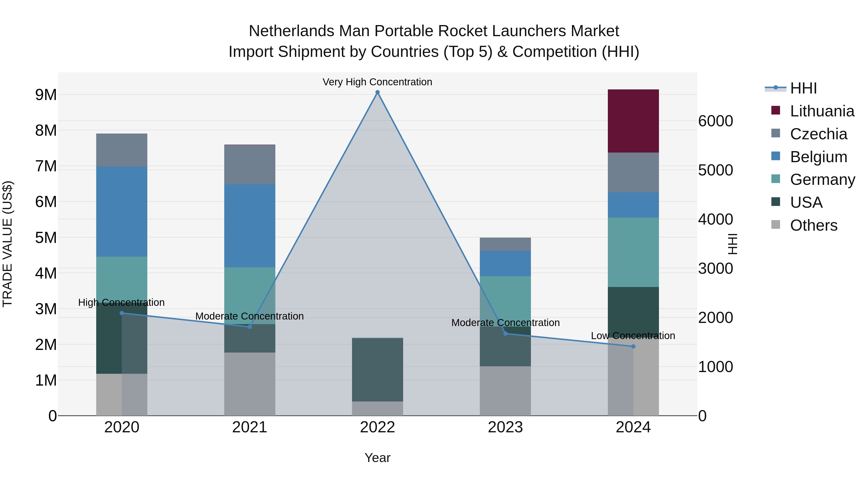Click the 2020 HHI data point
The width and height of the screenshot is (868, 488).
122,313
